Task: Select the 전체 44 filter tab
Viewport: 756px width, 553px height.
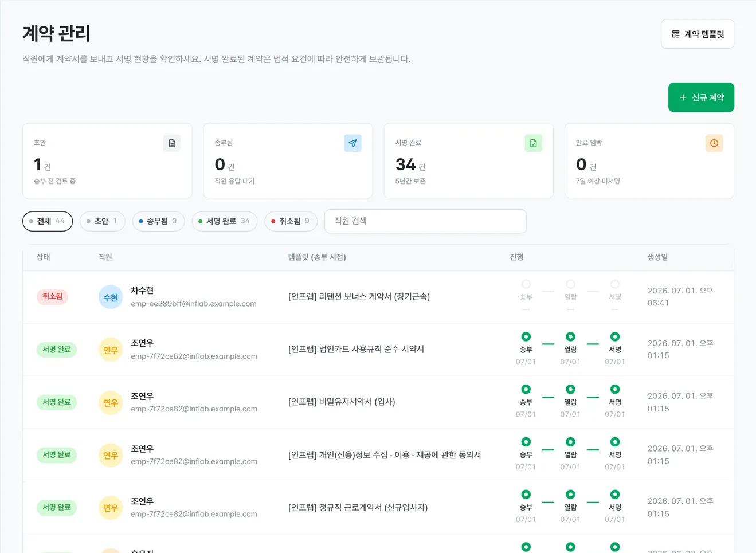Action: point(48,221)
